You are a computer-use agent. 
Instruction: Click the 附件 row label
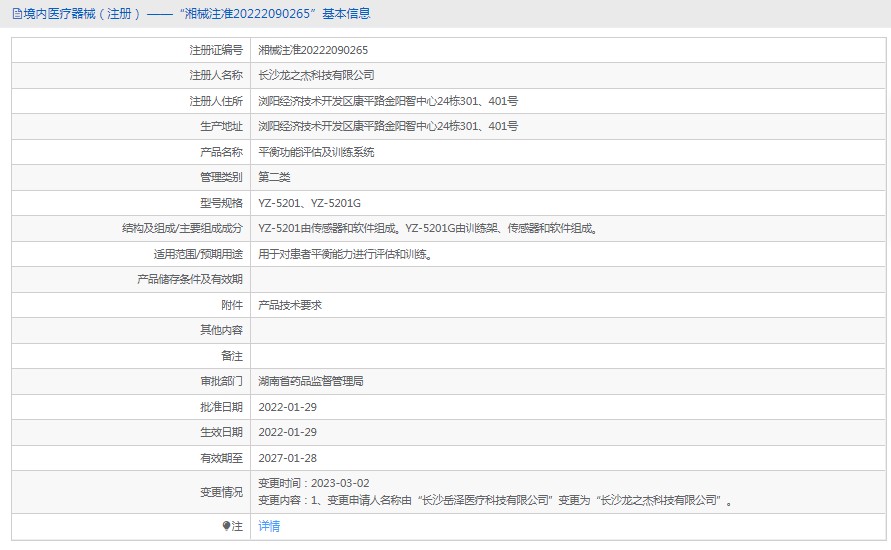coord(232,305)
